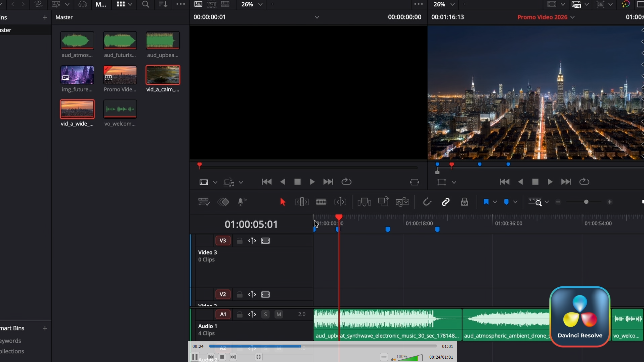Screen dimensions: 644x362
Task: Disable the Video 3 track filmstrip toggle
Action: coord(265,241)
